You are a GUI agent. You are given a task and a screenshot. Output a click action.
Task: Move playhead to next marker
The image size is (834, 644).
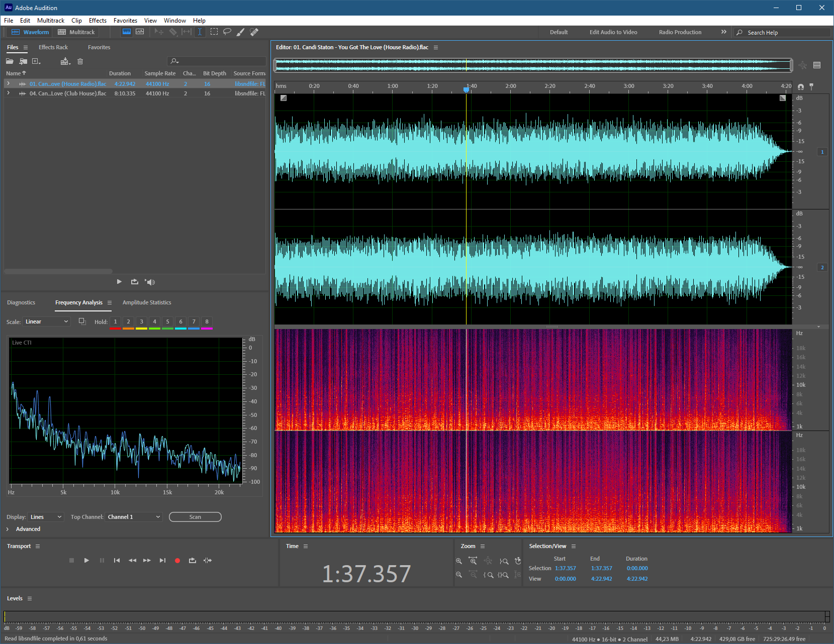coord(162,560)
